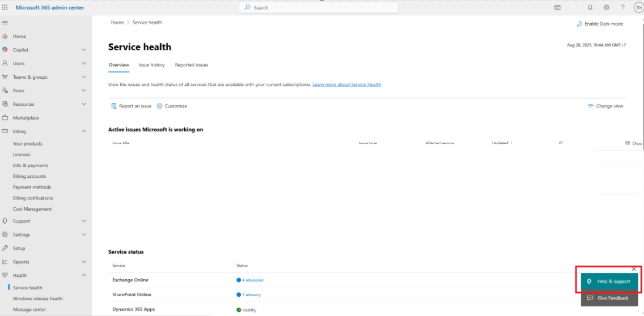
Task: Click Learn more about Service Health link
Action: [346, 84]
